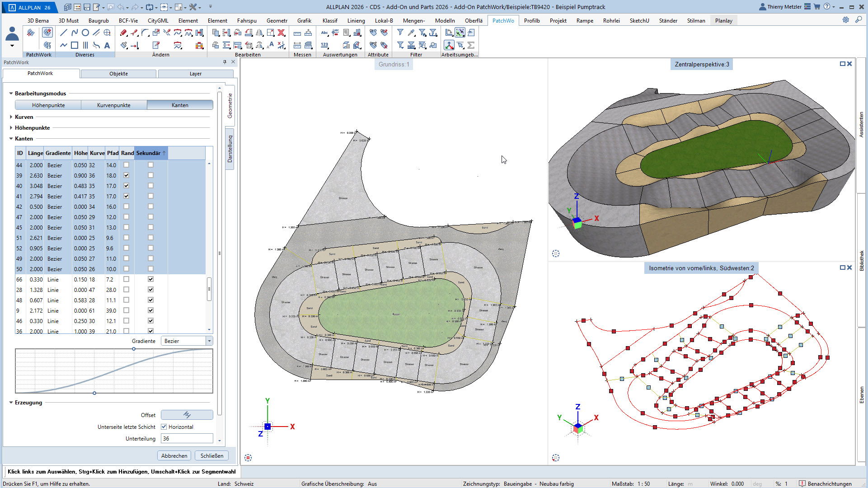
Task: Click the red X delete icon
Action: (281, 33)
